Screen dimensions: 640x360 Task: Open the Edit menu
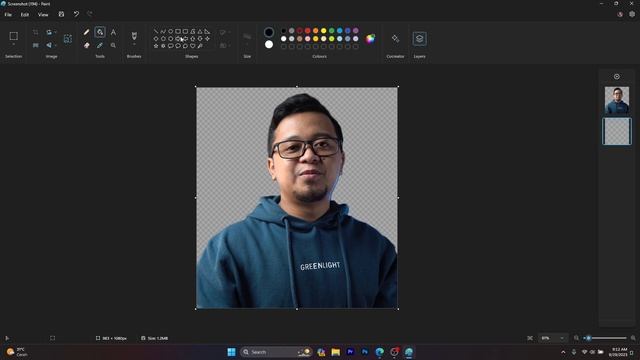pos(25,15)
